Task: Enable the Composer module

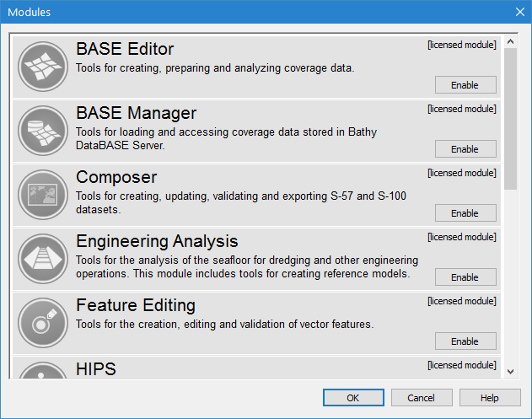Action: pyautogui.click(x=465, y=213)
